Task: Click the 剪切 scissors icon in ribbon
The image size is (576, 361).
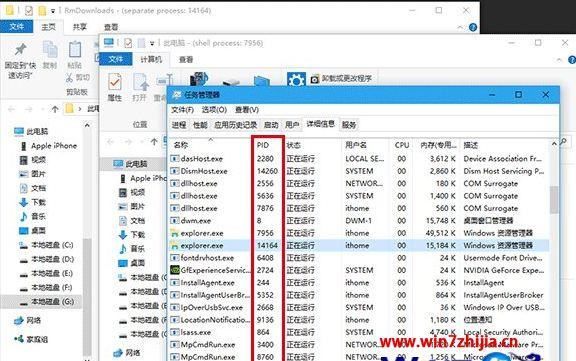Action: [69, 77]
